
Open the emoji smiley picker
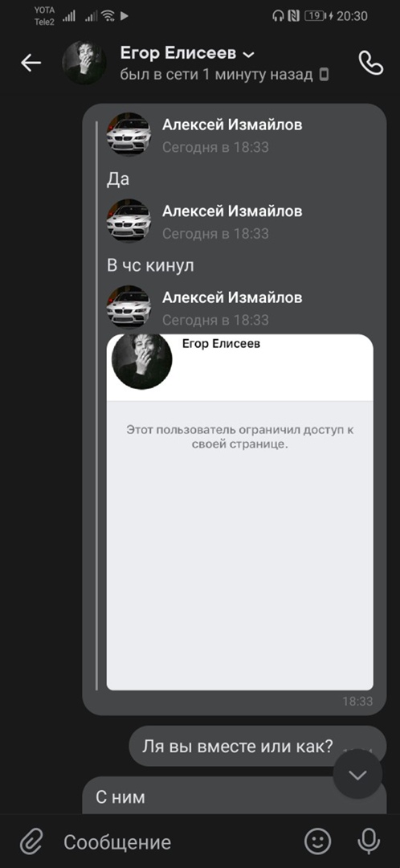[318, 841]
